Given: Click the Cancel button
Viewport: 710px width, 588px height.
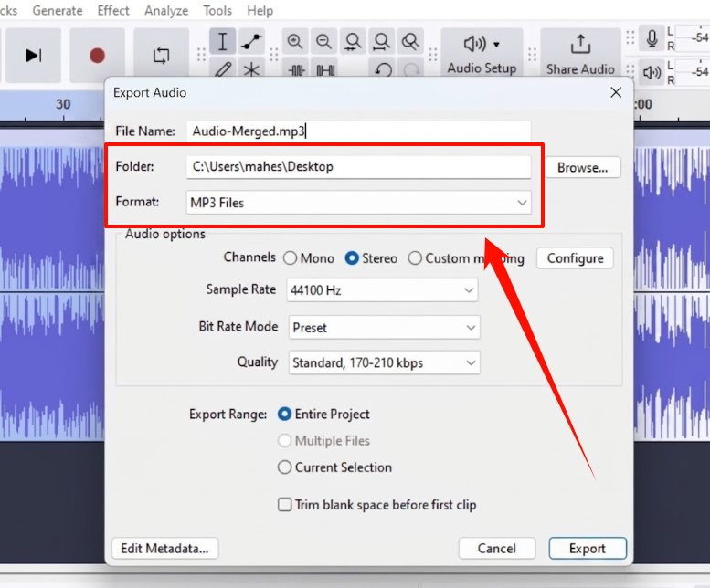Looking at the screenshot, I should (x=497, y=548).
